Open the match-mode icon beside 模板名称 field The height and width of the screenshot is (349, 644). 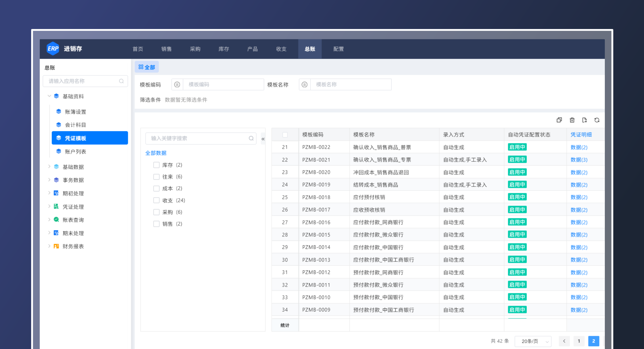[305, 84]
